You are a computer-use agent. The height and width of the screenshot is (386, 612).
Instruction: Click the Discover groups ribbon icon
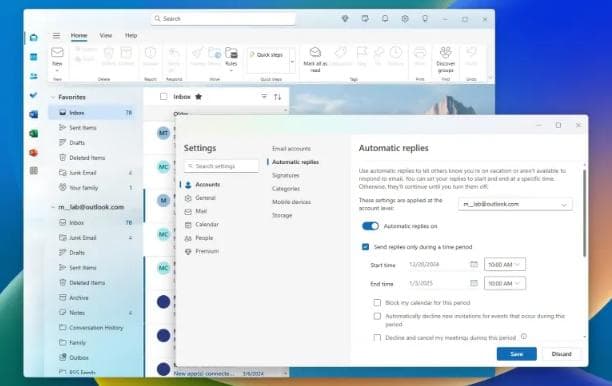coord(445,52)
